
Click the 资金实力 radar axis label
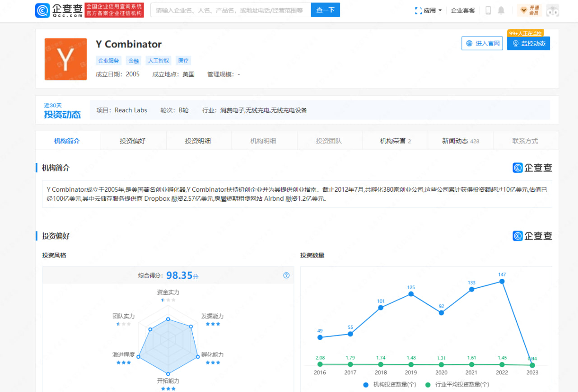tap(168, 292)
